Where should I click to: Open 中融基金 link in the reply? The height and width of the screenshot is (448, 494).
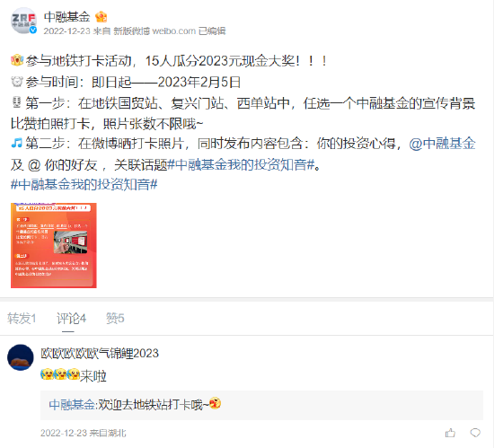pyautogui.click(x=72, y=404)
